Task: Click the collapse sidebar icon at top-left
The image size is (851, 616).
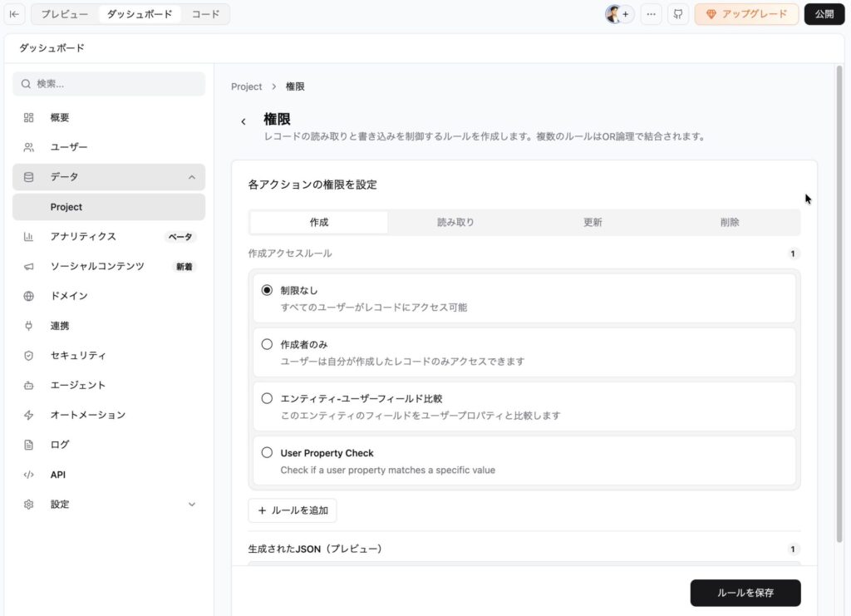Action: pos(14,14)
